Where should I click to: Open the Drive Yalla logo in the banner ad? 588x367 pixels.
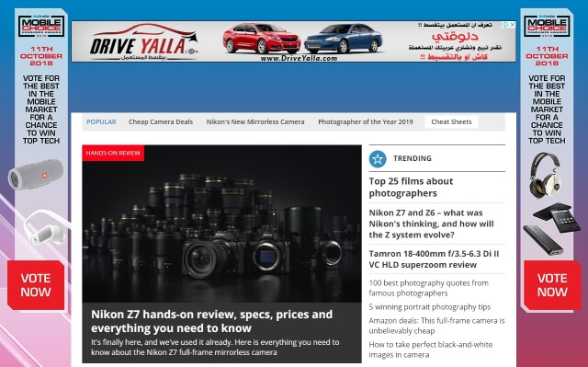coord(143,41)
